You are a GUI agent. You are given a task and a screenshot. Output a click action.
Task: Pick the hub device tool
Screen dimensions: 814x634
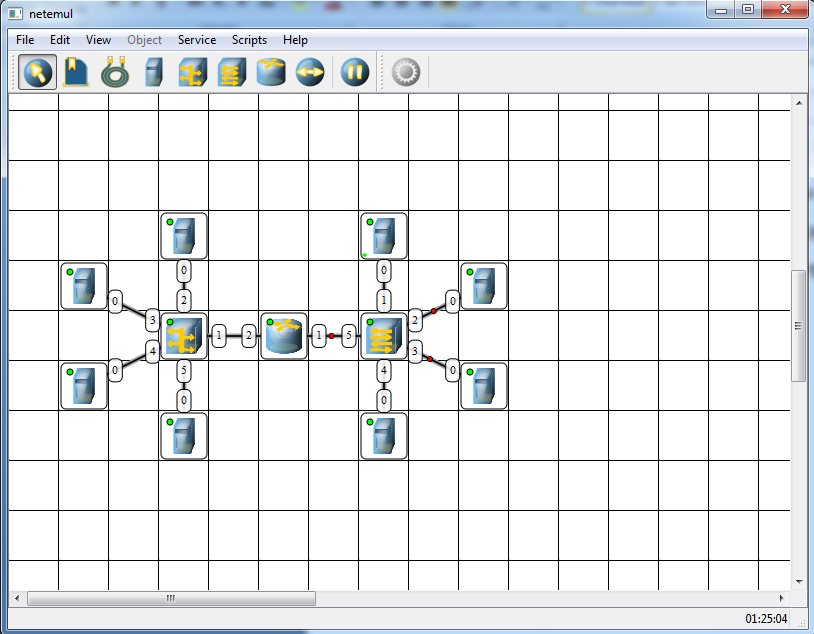pos(193,72)
